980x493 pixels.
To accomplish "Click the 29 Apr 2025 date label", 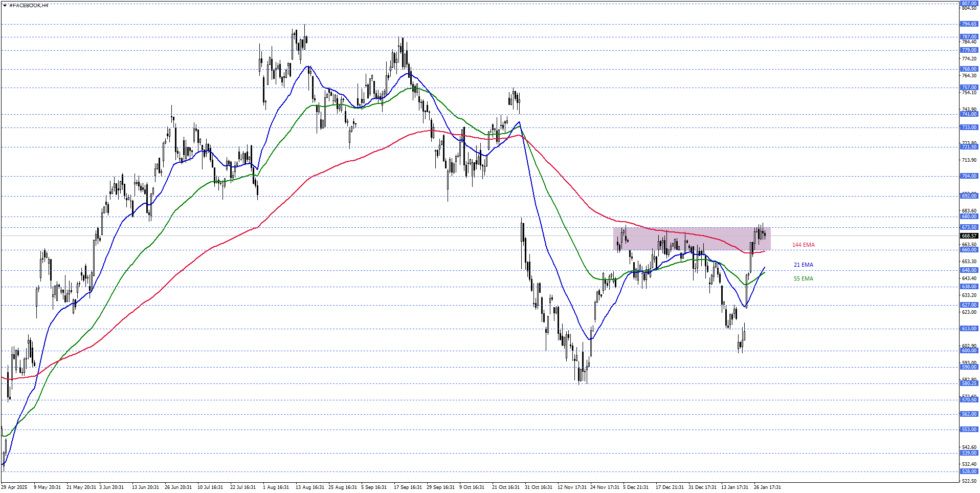I will [14, 487].
